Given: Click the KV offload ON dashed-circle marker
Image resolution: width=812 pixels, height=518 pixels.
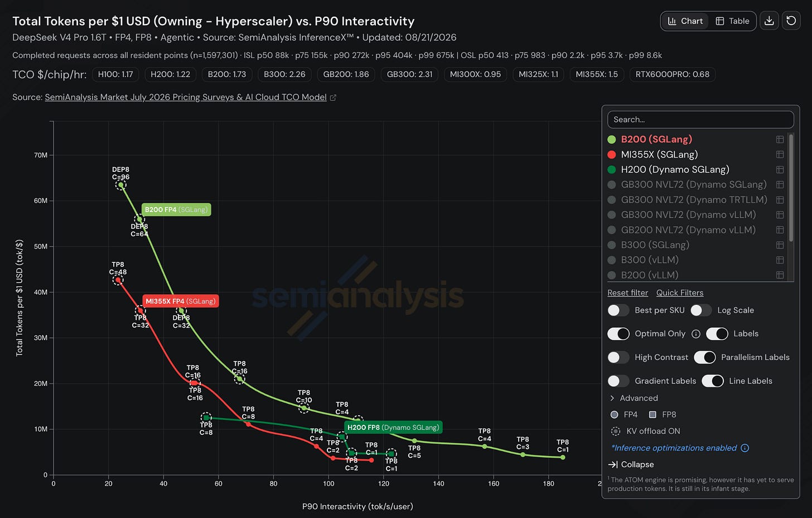Looking at the screenshot, I should (x=616, y=431).
